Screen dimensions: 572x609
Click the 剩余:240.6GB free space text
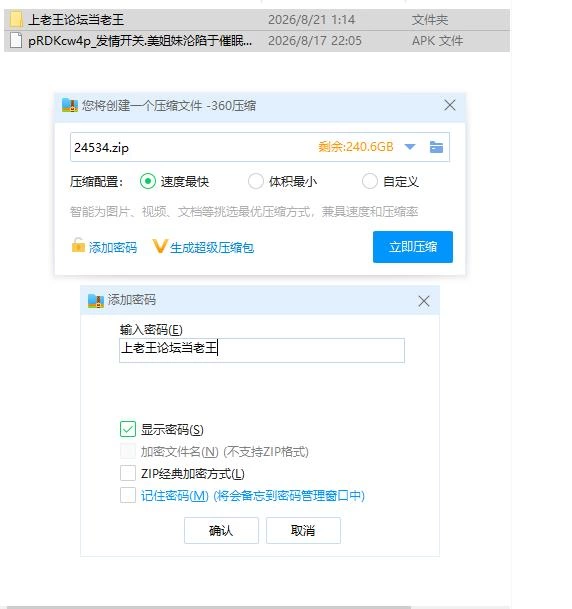click(x=356, y=147)
